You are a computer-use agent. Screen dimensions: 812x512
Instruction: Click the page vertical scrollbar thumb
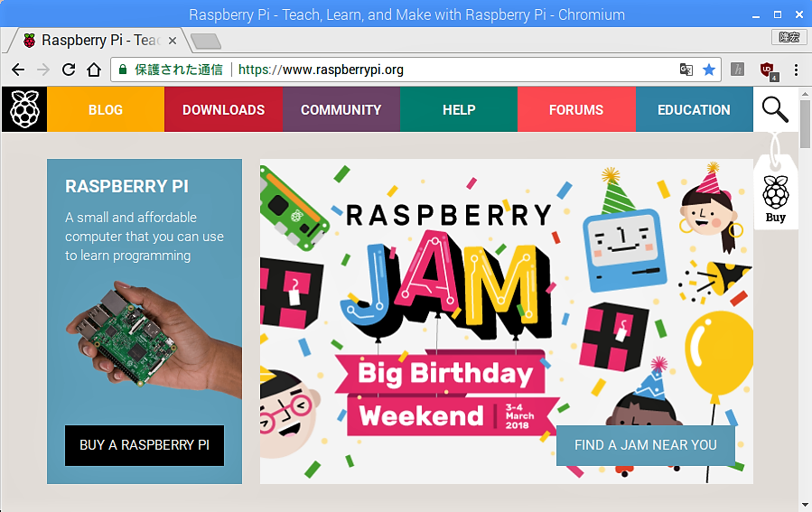(x=805, y=125)
